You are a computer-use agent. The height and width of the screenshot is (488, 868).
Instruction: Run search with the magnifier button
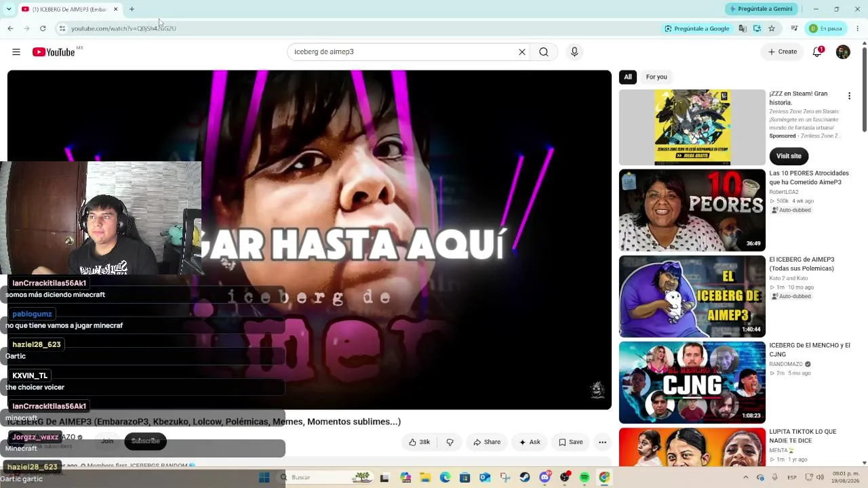(x=544, y=52)
